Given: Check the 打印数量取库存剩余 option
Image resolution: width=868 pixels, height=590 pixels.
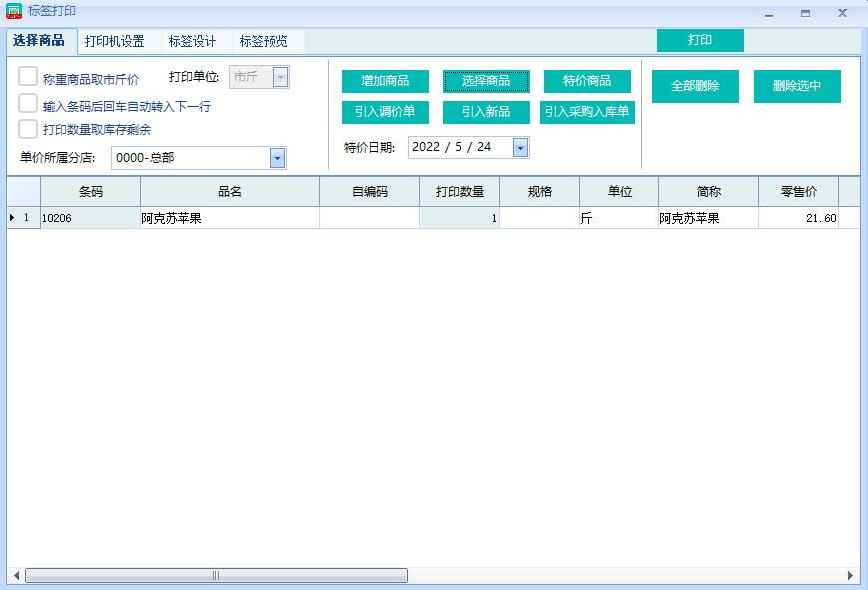Looking at the screenshot, I should [x=28, y=129].
